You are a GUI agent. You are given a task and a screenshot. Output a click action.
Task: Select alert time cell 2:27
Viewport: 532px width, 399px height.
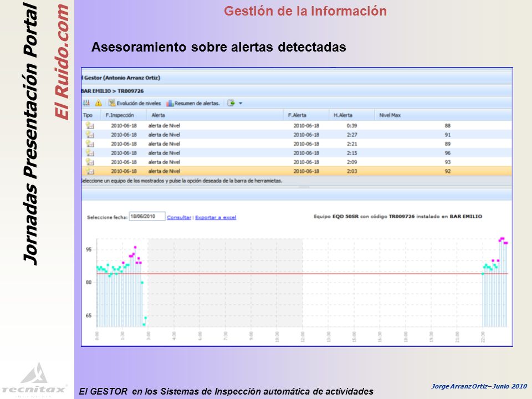351,135
